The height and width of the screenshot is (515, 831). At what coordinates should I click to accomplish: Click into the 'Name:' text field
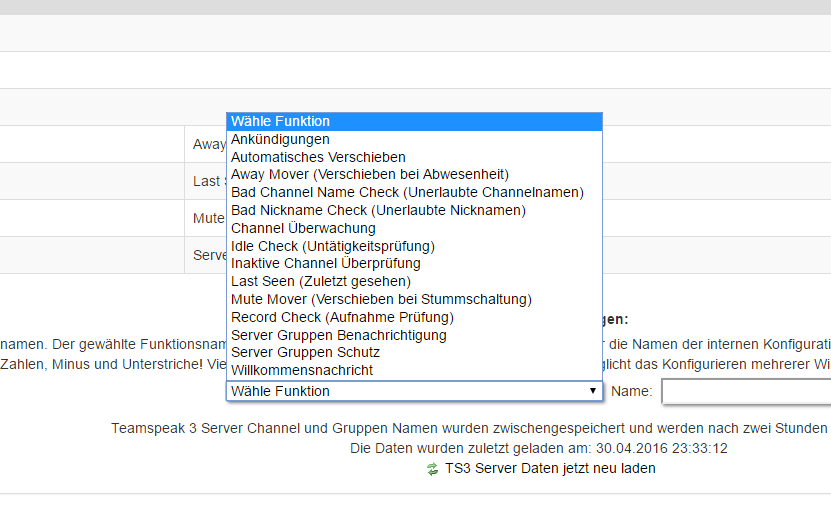(745, 391)
